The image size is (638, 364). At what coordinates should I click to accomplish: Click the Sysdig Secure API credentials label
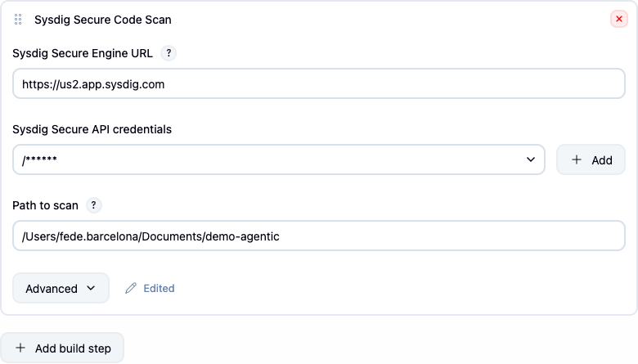click(92, 129)
